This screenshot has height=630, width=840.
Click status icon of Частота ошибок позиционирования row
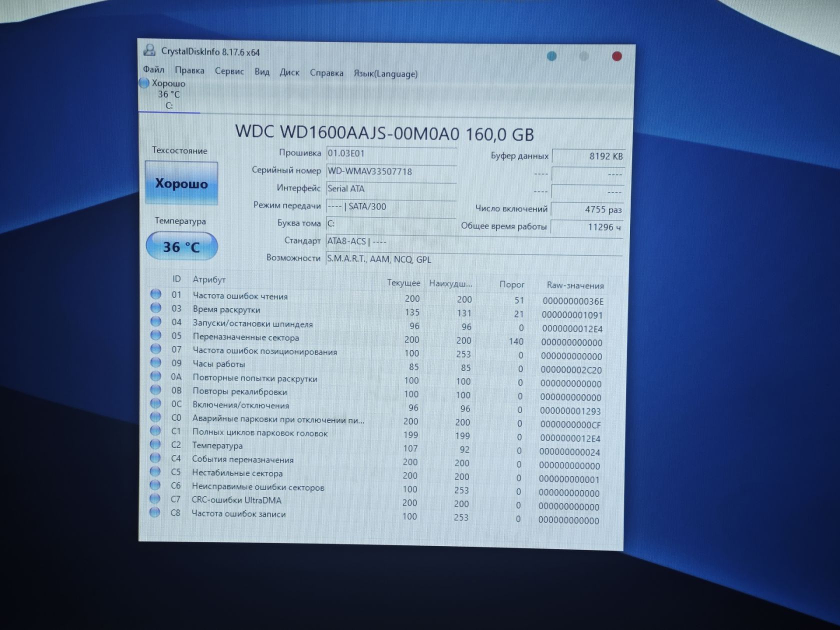(x=156, y=348)
